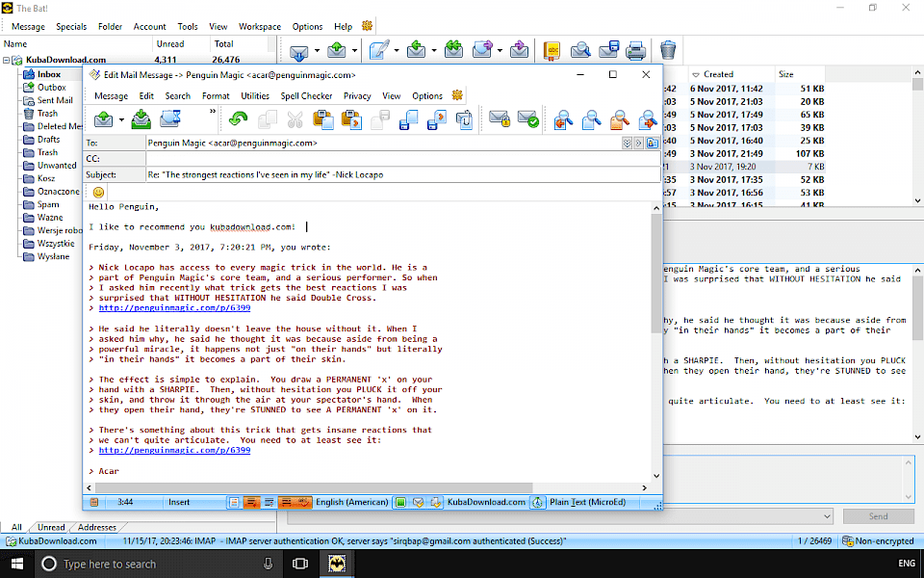The image size is (924, 578).
Task: Click Send Queued Mail icon in main toolbar
Action: 337,51
